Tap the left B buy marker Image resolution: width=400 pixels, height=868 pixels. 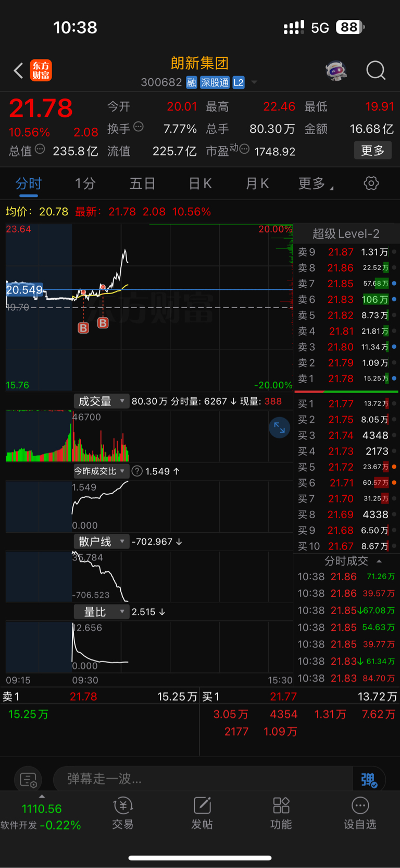83,328
